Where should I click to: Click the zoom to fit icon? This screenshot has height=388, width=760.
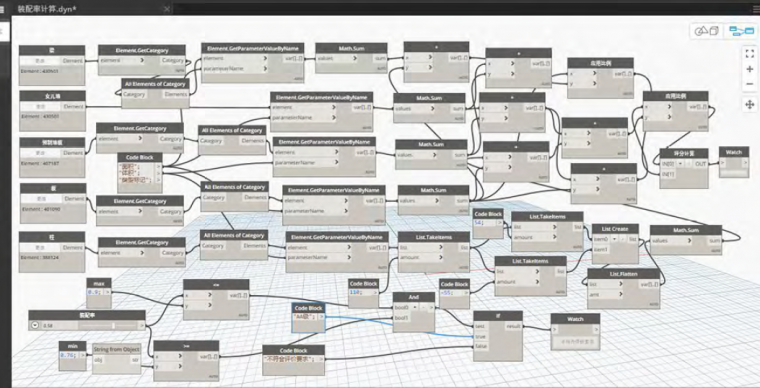749,53
